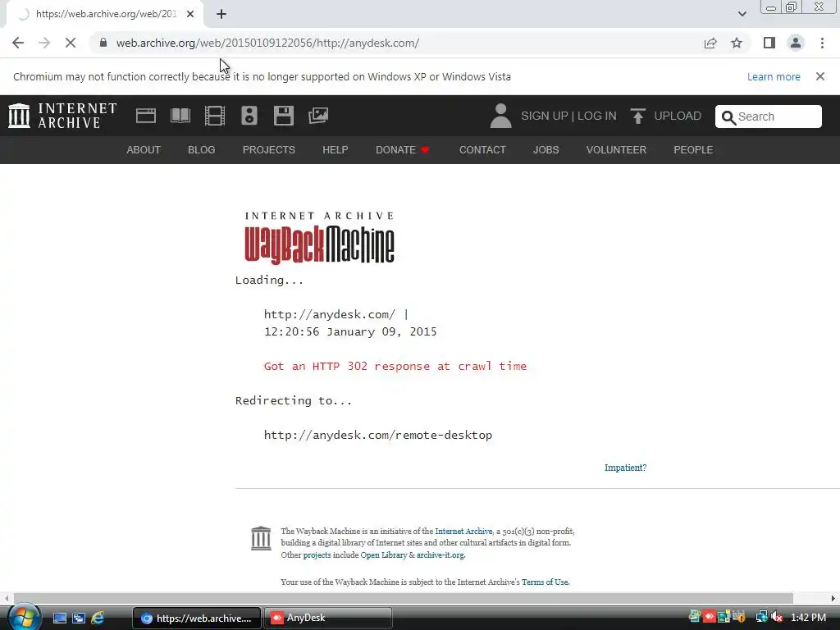Dismiss the unsupported Windows warning bar
Screen dimensions: 840x630
click(x=820, y=76)
